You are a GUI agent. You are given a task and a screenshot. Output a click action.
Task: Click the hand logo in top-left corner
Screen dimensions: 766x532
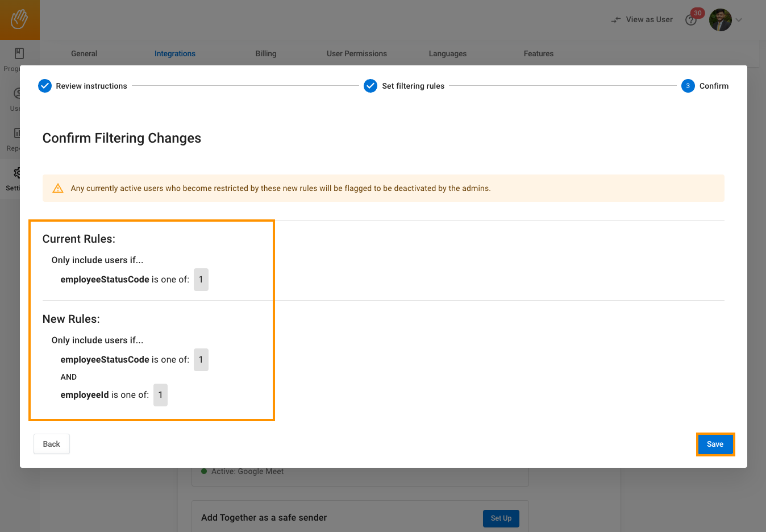tap(19, 19)
